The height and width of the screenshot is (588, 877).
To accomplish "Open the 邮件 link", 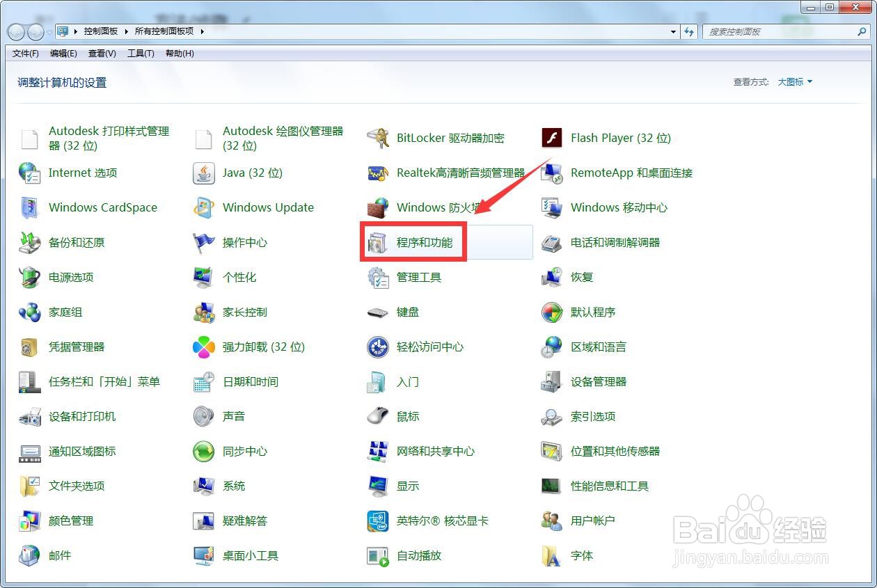I will coord(60,555).
